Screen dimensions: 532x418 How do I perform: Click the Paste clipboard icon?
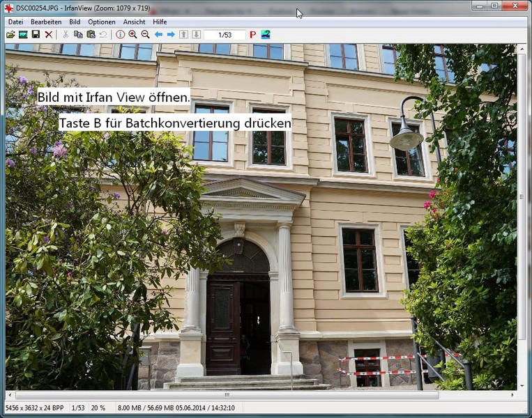click(x=91, y=34)
